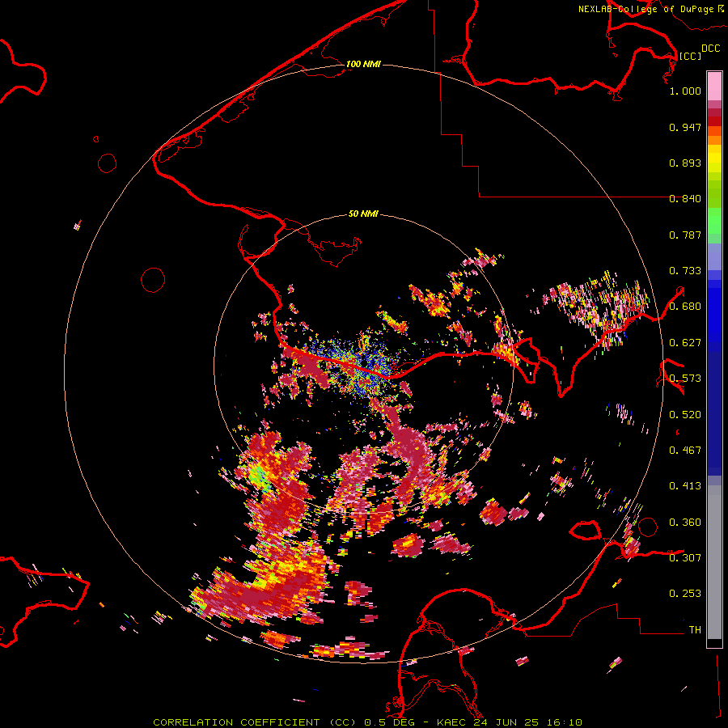Pick the bright green segment of color bar
The height and width of the screenshot is (728, 728).
pos(714,221)
